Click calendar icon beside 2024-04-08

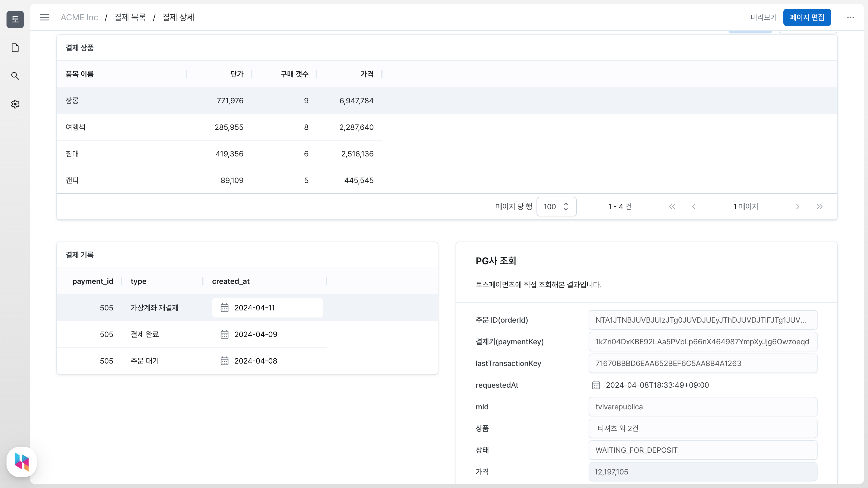(224, 361)
